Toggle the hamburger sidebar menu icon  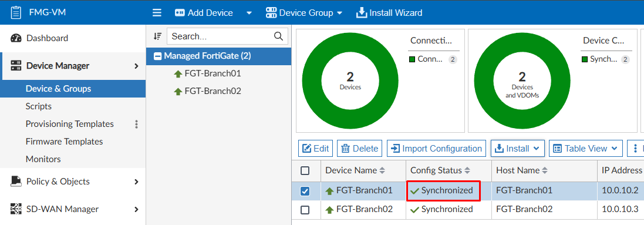[x=157, y=13]
